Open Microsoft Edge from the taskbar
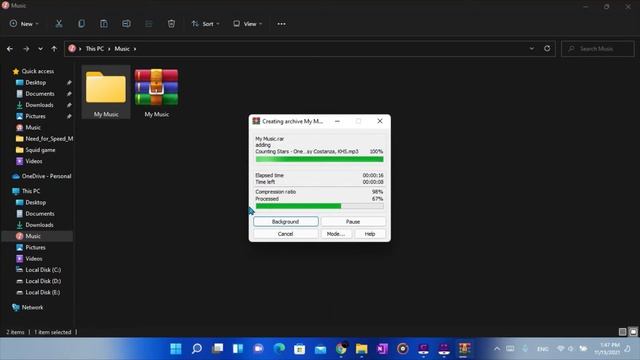 click(279, 349)
